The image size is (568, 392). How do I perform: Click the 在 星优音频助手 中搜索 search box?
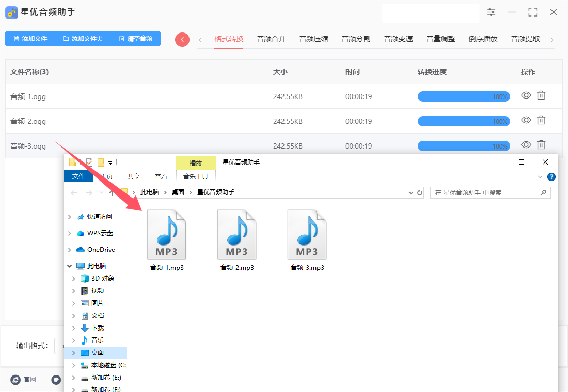tap(491, 192)
